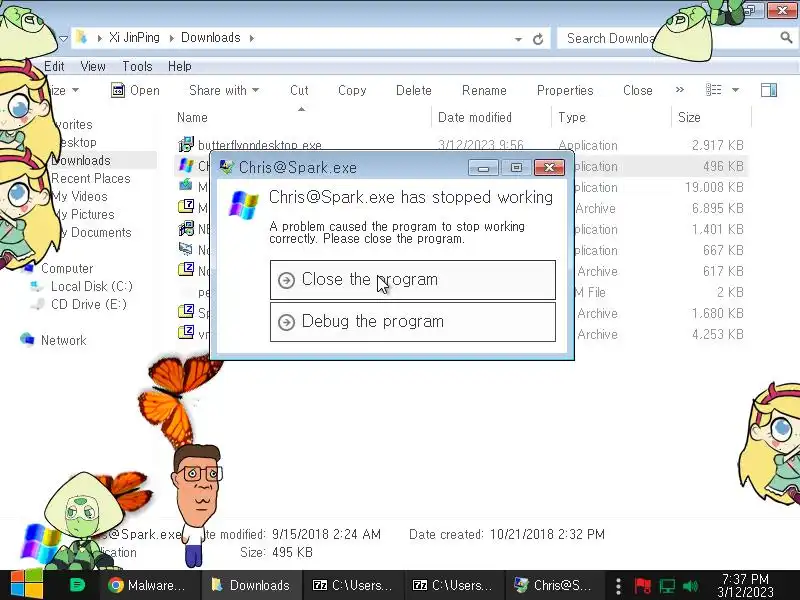Click Close in the Explorer toolbar
Screen dimensions: 800x600
tap(638, 90)
